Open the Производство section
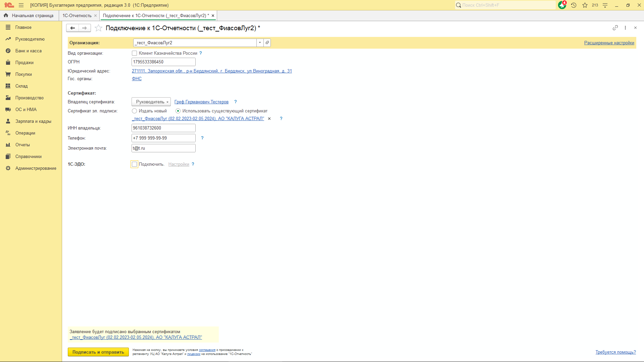 click(31, 98)
